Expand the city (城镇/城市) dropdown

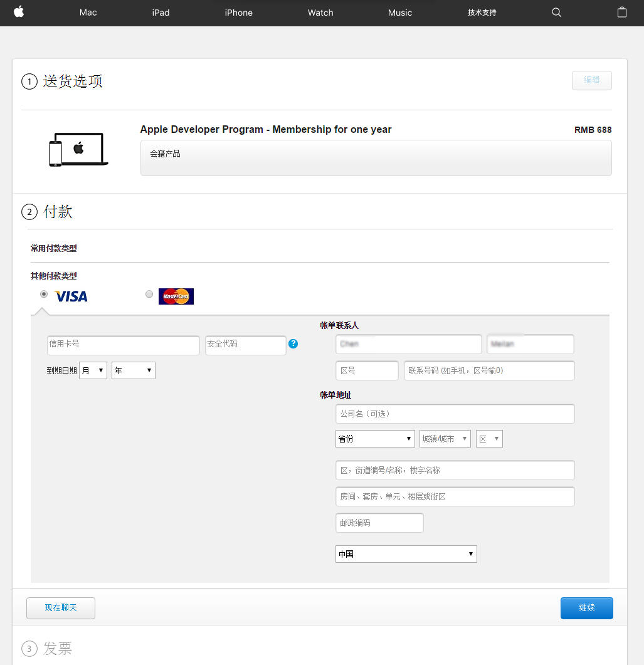[x=445, y=439]
